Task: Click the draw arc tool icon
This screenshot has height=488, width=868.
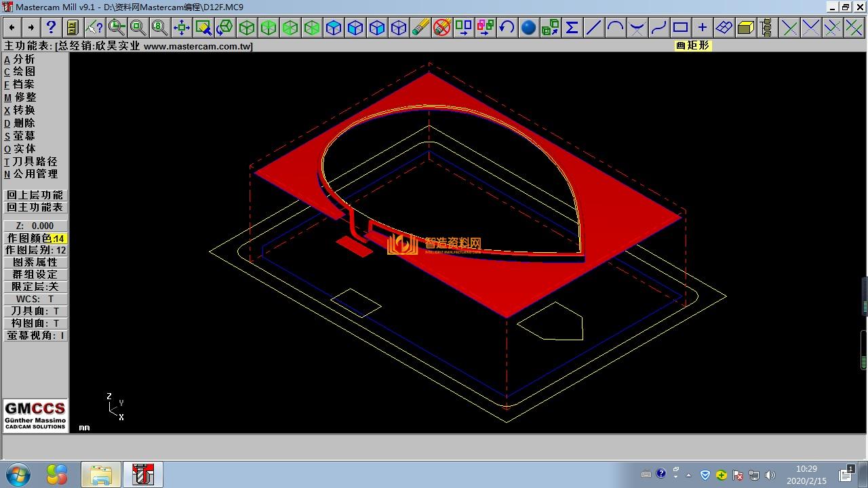Action: (x=615, y=28)
